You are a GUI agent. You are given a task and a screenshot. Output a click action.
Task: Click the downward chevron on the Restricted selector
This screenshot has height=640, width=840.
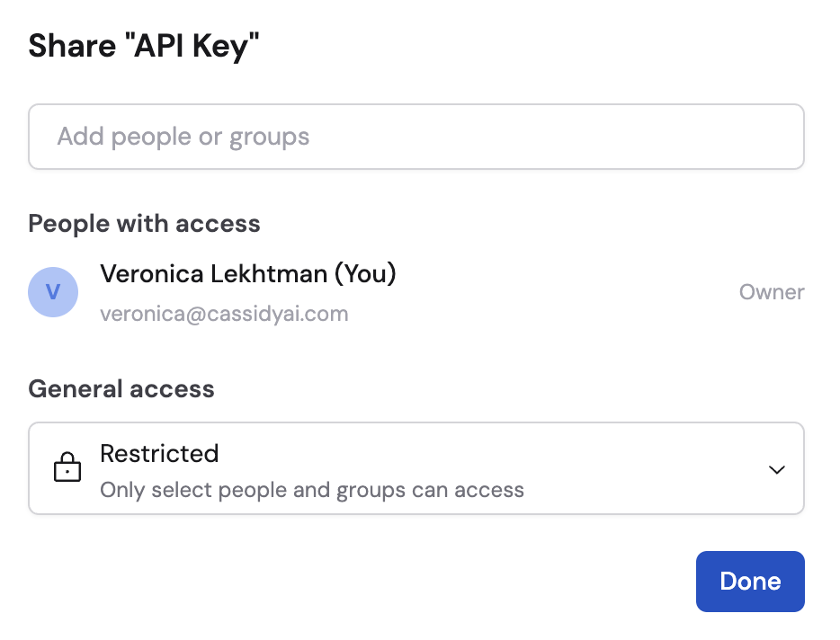[x=776, y=468]
